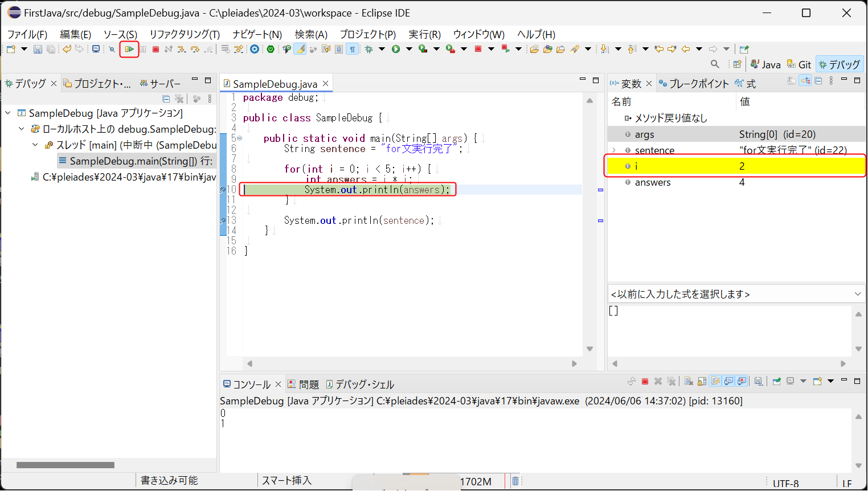Open the ファイル(F) menu

coord(27,34)
